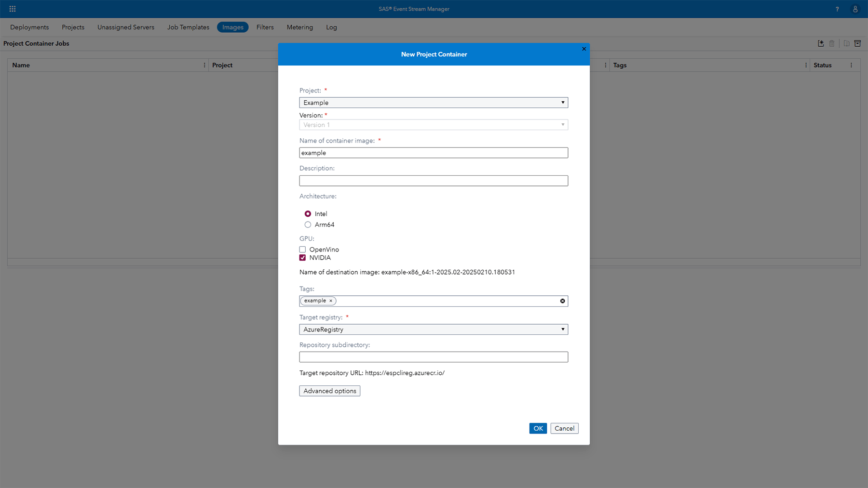Screen dimensions: 868x488
Task: Open the Name column options kebab menu
Action: coord(204,65)
